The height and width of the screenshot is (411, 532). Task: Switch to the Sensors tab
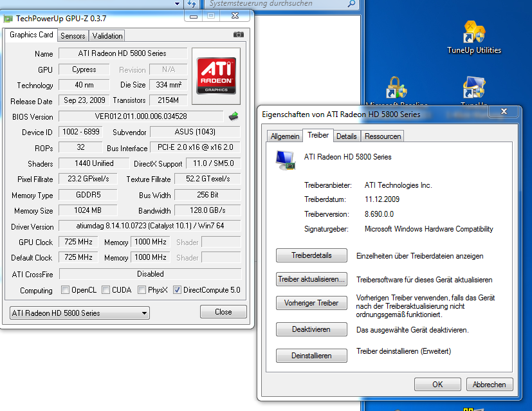tap(73, 36)
